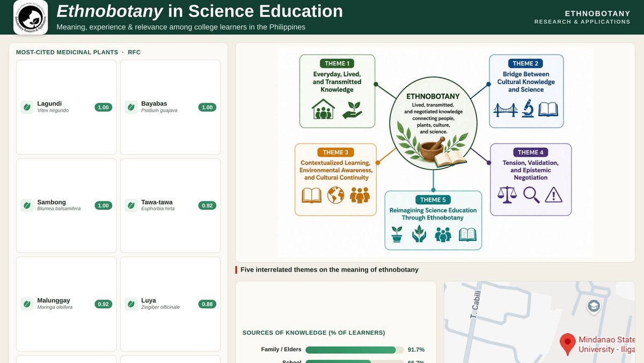
Task: Click the header subtitle about college learners
Action: [x=181, y=27]
